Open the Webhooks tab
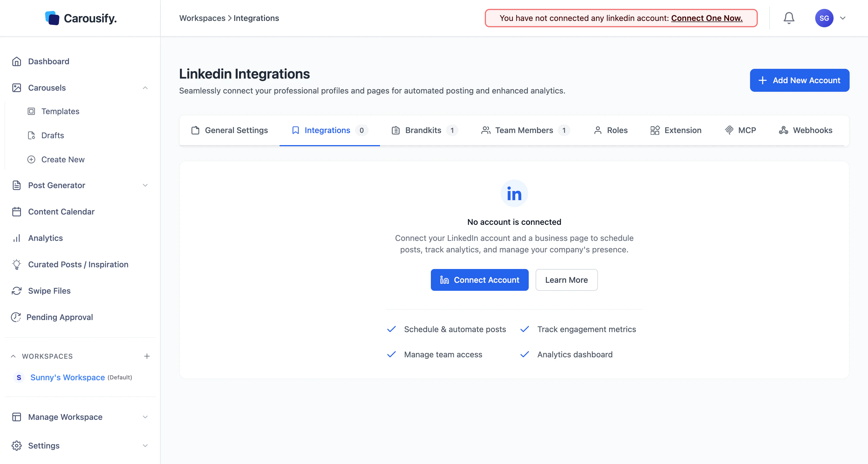Screen dimensions: 868x464 805,130
